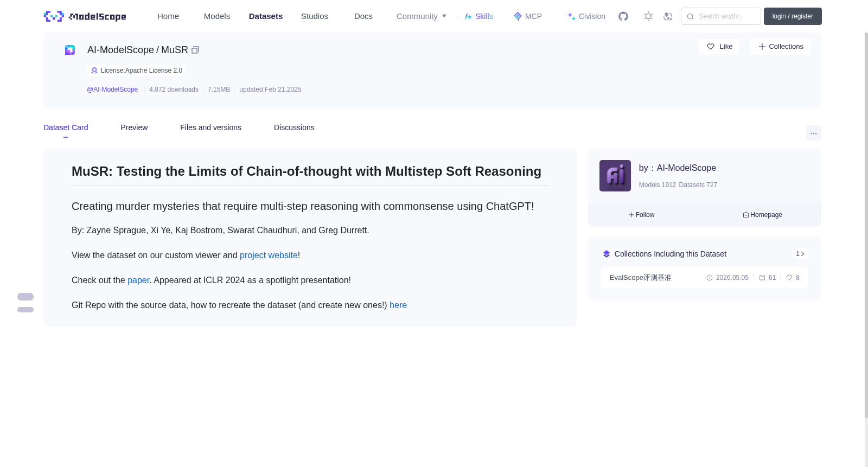The image size is (868, 467).
Task: Open the Civision nav link
Action: (586, 16)
